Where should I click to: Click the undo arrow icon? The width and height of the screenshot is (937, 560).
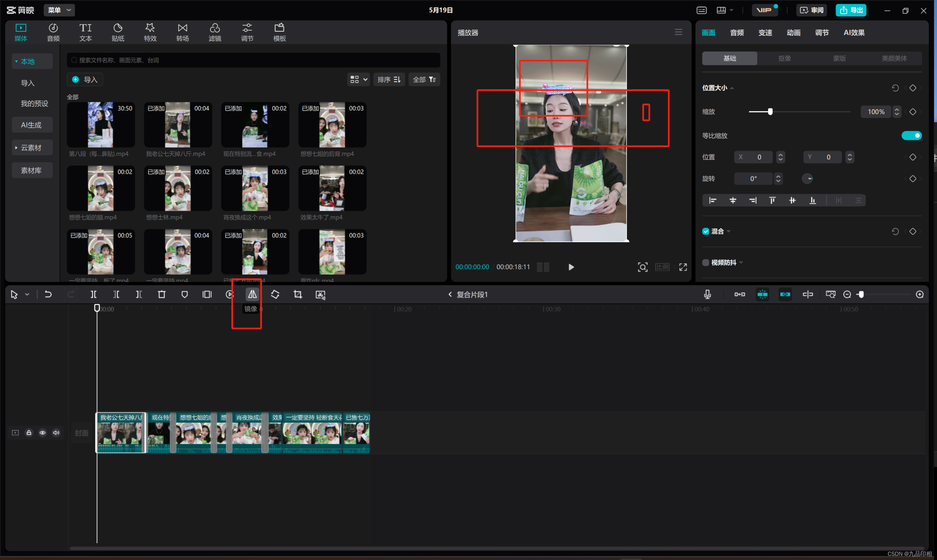pos(48,294)
